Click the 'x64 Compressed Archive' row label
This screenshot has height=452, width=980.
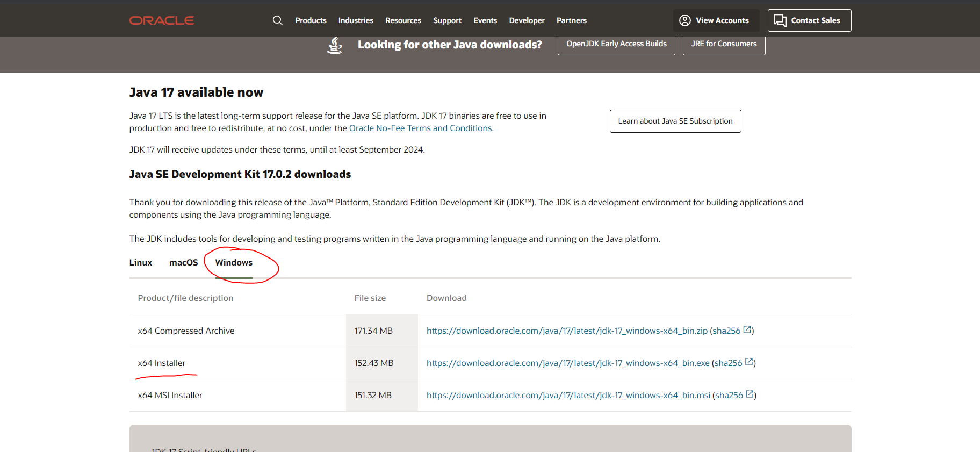point(186,331)
